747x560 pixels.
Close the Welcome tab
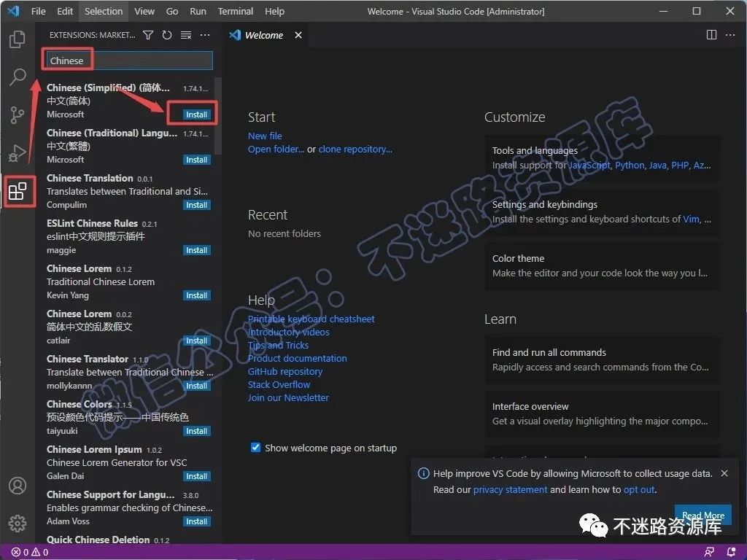[x=298, y=35]
